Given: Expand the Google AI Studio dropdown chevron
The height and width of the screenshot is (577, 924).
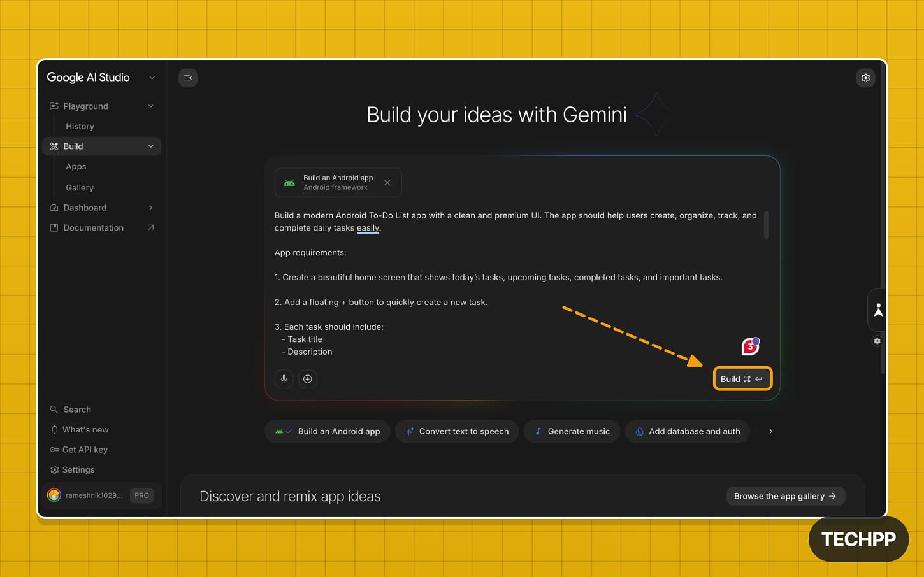Looking at the screenshot, I should click(x=152, y=78).
